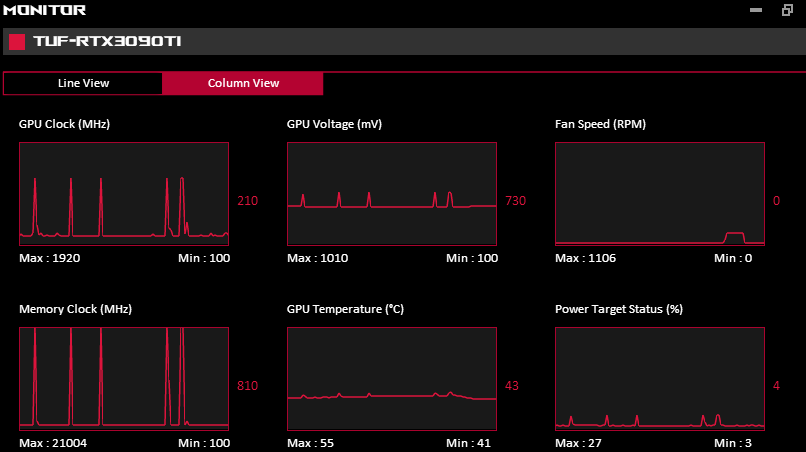The height and width of the screenshot is (452, 806).
Task: Click the GPU Clock Max : 1920 label
Action: [49, 258]
